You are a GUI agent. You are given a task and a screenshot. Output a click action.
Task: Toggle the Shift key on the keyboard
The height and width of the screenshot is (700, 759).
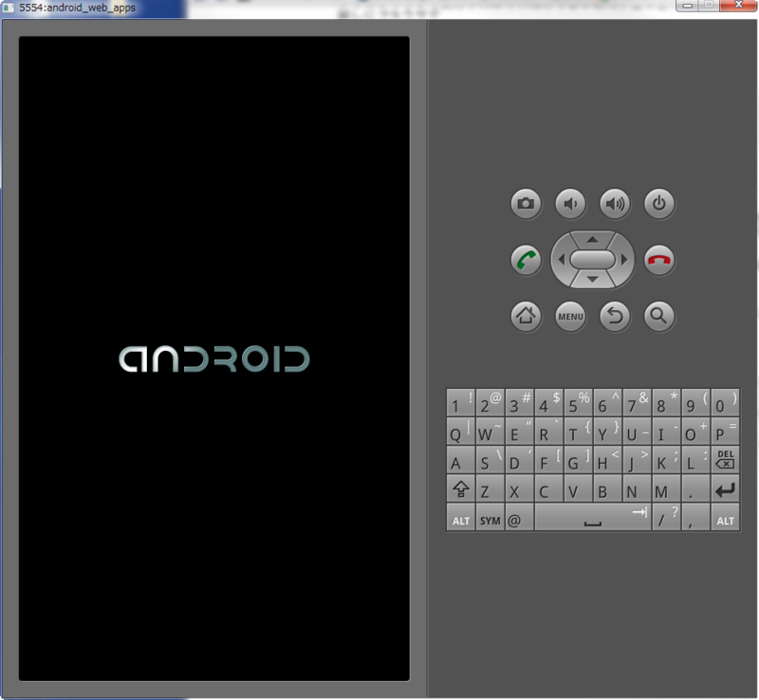click(x=460, y=490)
